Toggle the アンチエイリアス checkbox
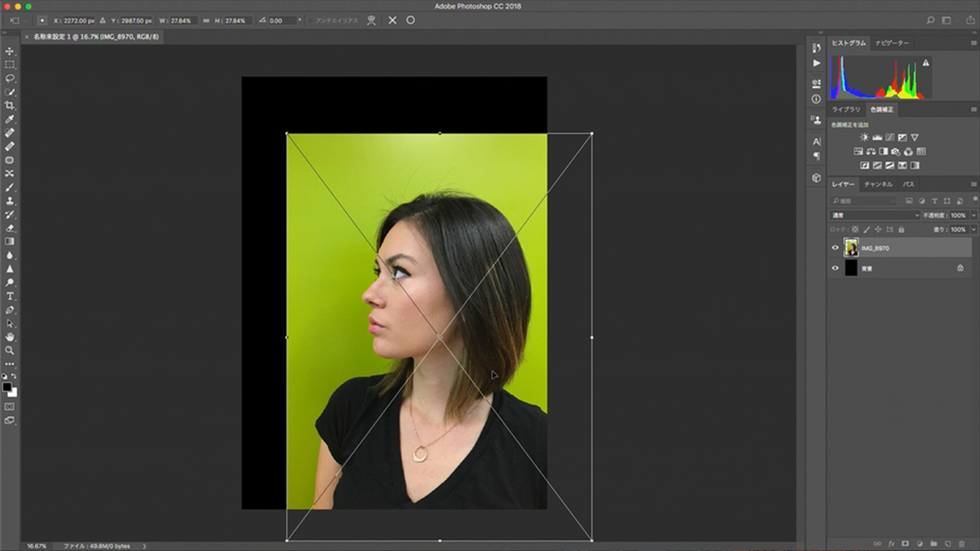This screenshot has width=980, height=551. click(310, 21)
